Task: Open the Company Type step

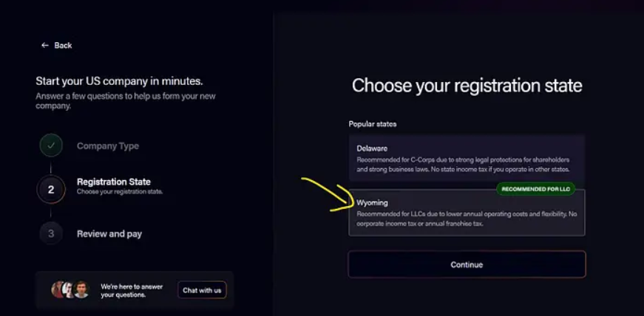Action: [x=108, y=146]
